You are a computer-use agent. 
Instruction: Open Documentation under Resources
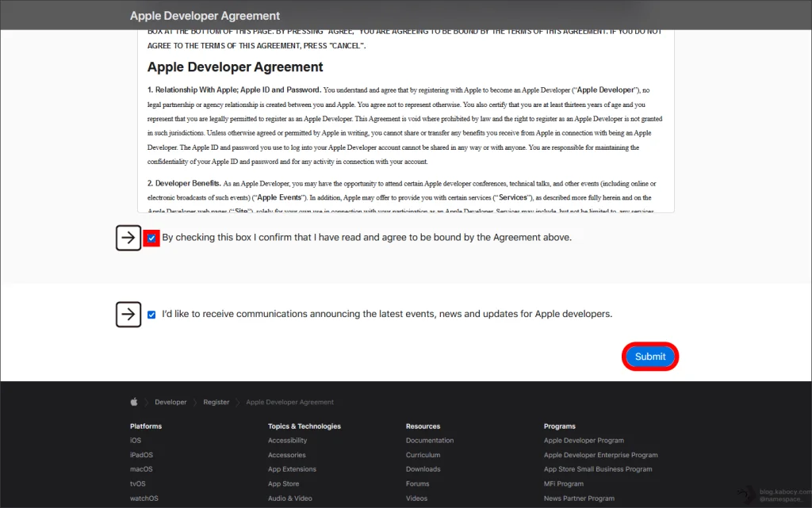pos(430,441)
